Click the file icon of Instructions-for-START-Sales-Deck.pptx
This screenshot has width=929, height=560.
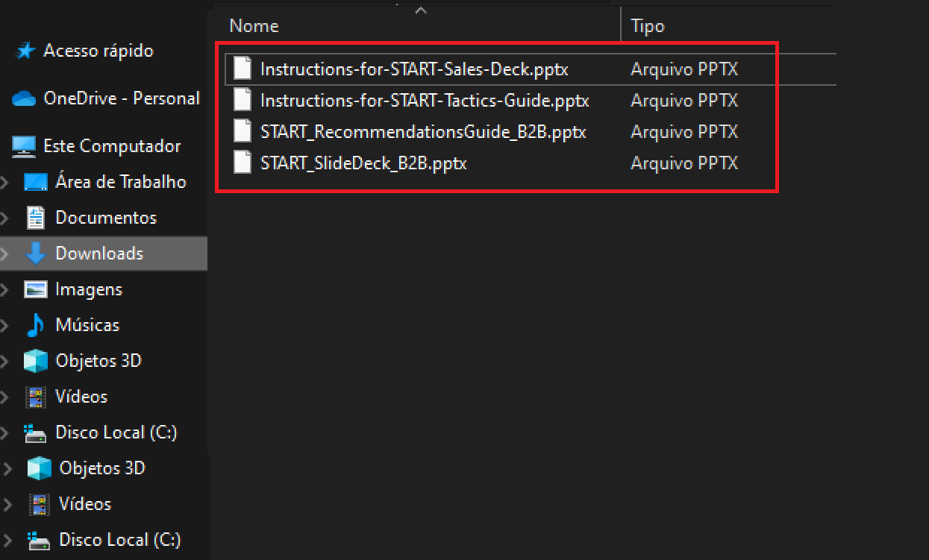coord(243,69)
